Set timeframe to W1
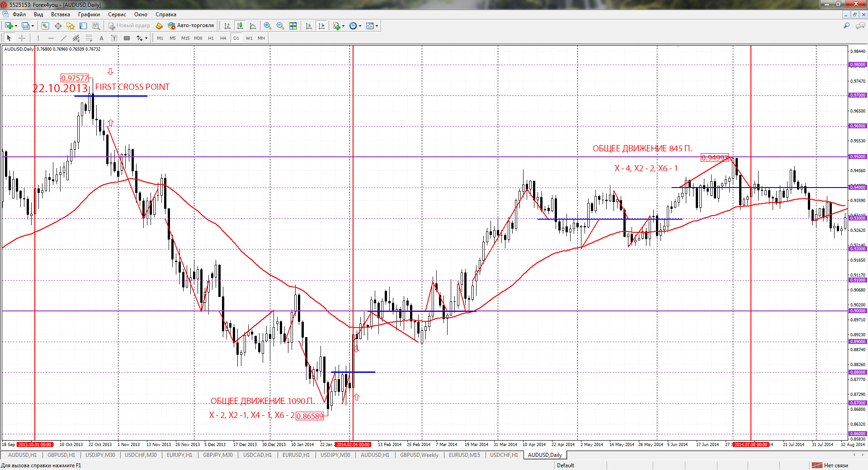The width and height of the screenshot is (868, 470). pos(249,38)
